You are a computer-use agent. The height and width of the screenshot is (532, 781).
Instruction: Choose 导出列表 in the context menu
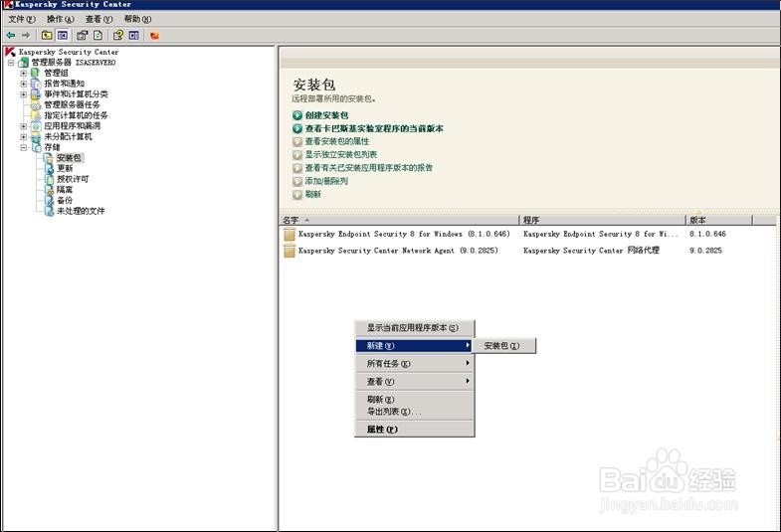pyautogui.click(x=415, y=412)
